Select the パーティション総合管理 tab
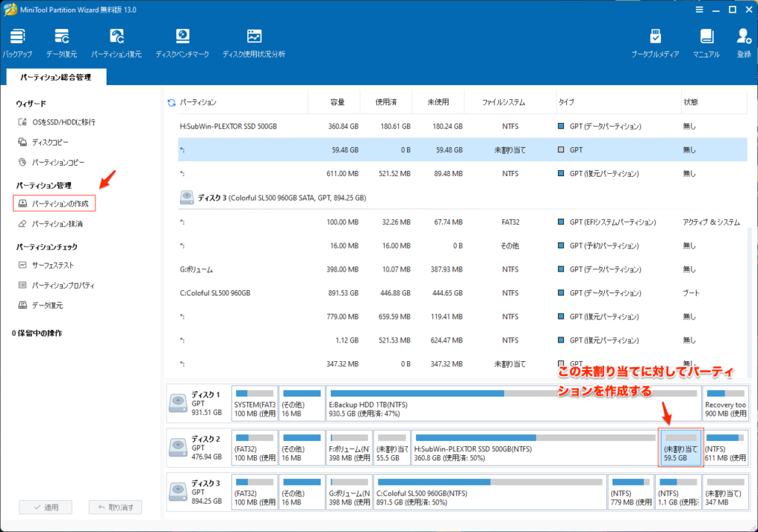This screenshot has width=758, height=532. click(56, 77)
